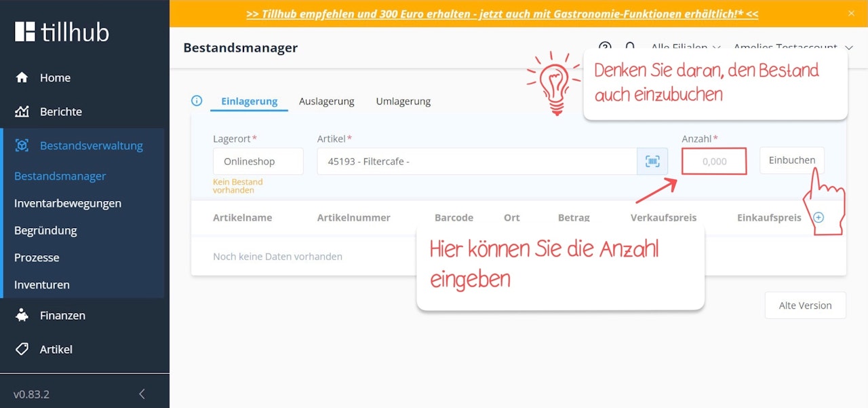This screenshot has height=408, width=868.
Task: Open Berichte via the chart icon
Action: 22,111
